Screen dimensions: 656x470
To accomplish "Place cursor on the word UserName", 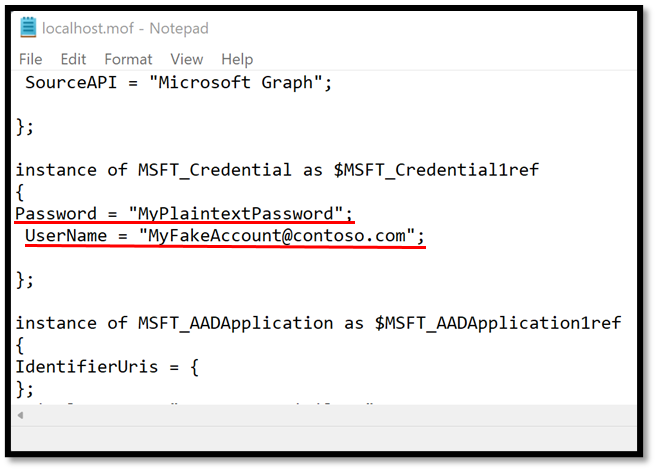I will (66, 236).
